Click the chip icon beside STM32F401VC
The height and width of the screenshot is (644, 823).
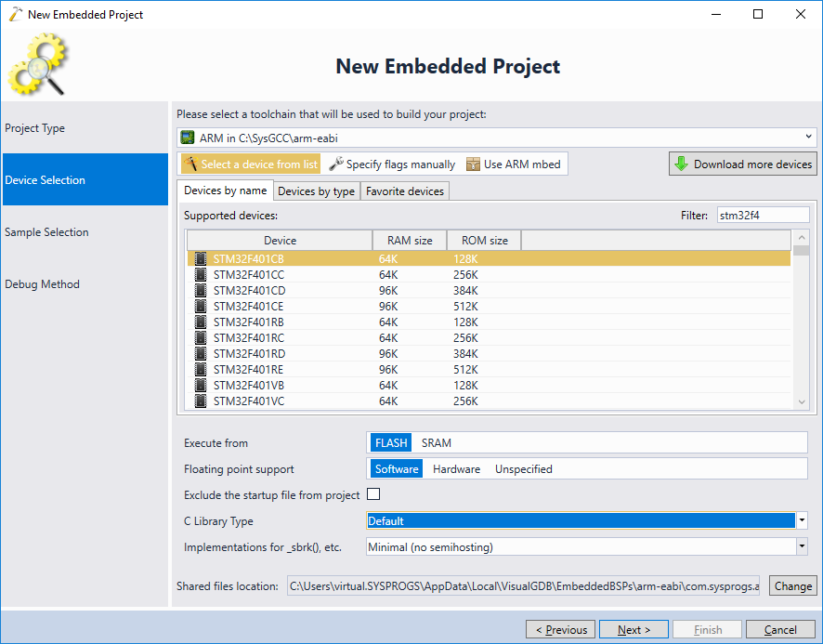point(201,401)
